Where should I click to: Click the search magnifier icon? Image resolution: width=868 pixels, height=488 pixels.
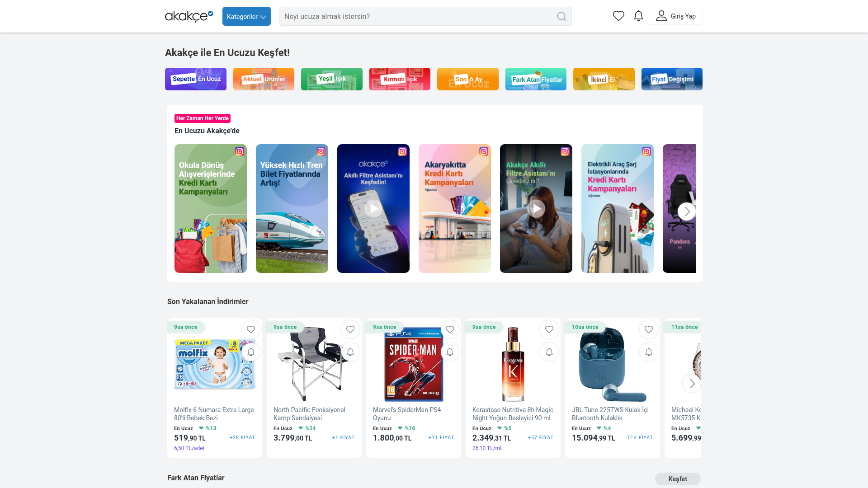(561, 16)
